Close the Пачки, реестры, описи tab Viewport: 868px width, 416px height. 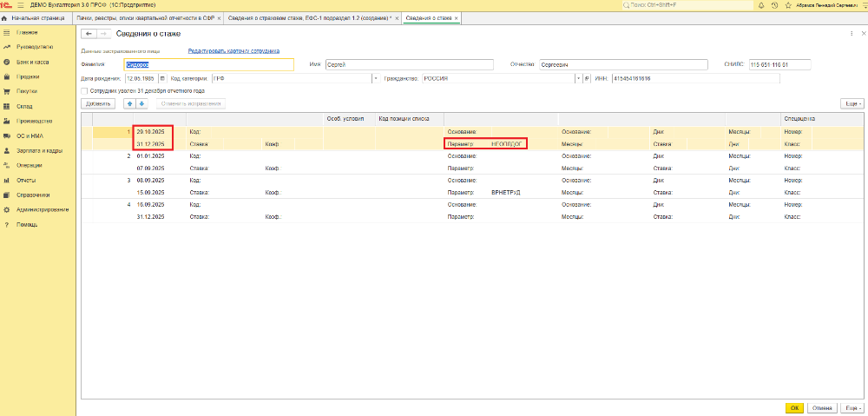pyautogui.click(x=220, y=18)
